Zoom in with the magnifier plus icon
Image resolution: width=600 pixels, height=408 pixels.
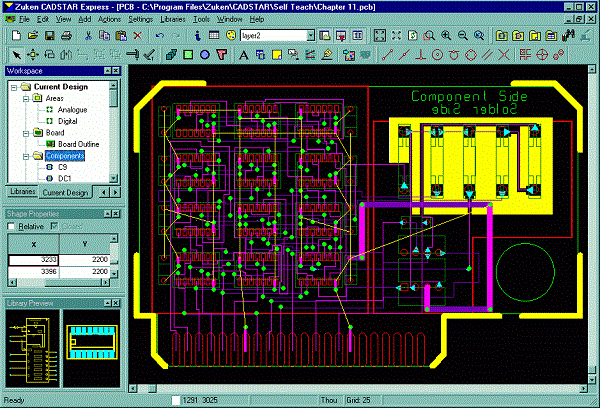[446, 36]
